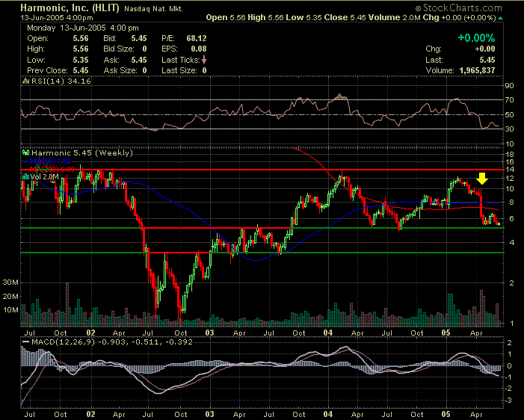The height and width of the screenshot is (420, 524).
Task: Click the -2 level on MACD axis
Action: pos(509,389)
